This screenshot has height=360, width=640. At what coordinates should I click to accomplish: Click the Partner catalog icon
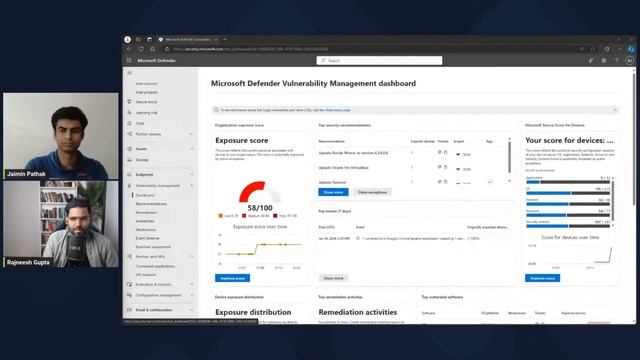(129, 134)
